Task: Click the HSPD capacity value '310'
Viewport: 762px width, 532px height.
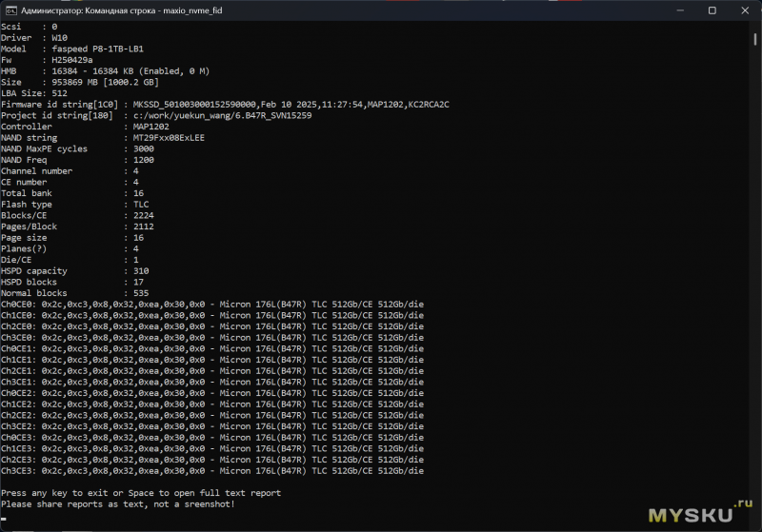Action: coord(141,271)
